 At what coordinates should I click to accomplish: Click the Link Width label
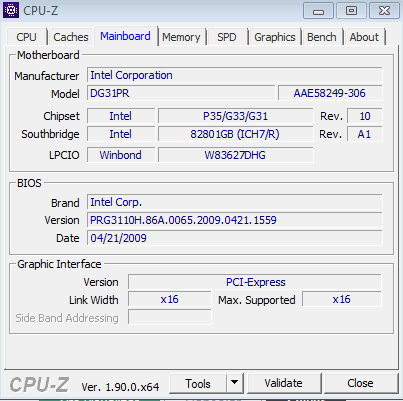pyautogui.click(x=94, y=300)
